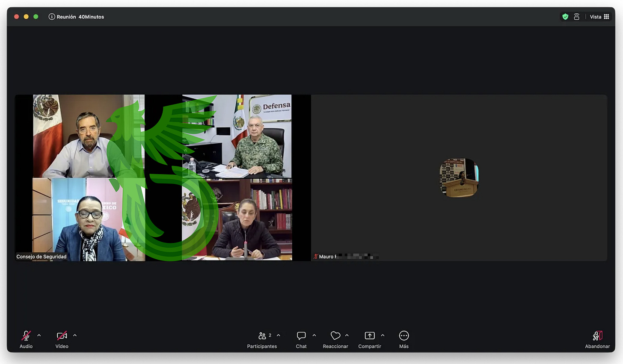This screenshot has height=364, width=623.
Task: Unmute the microphone via Audio button
Action: tap(26, 340)
